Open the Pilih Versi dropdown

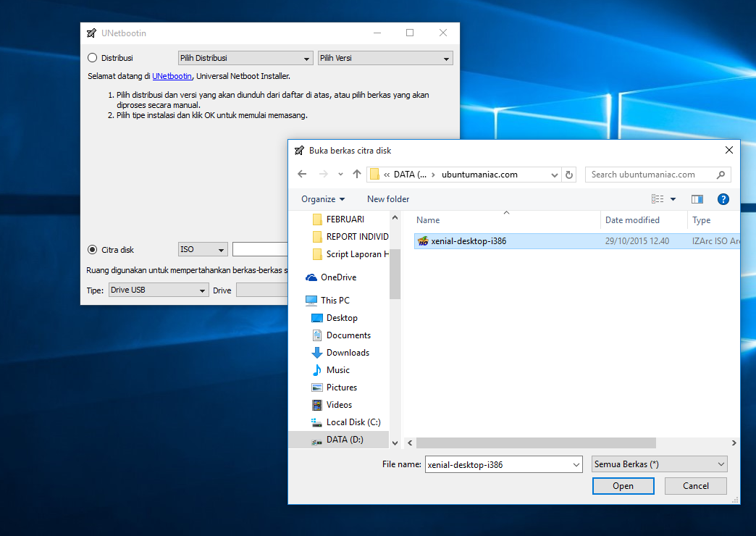pos(385,58)
